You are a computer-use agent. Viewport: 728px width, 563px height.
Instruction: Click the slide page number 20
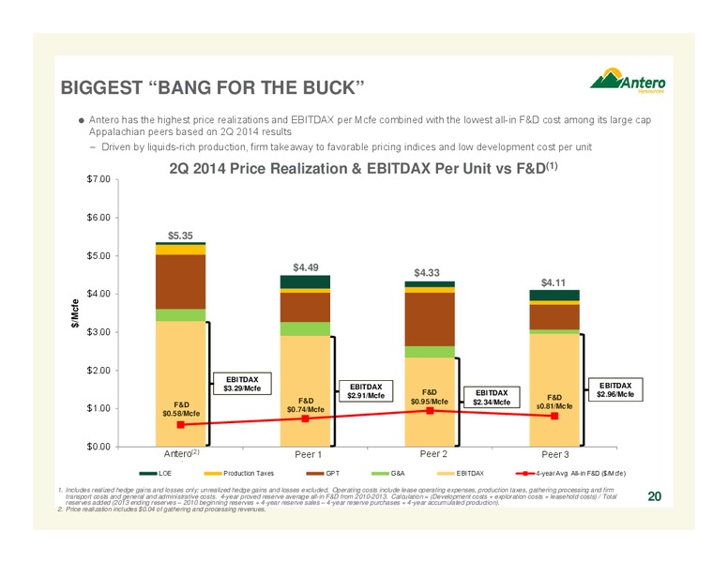[655, 496]
